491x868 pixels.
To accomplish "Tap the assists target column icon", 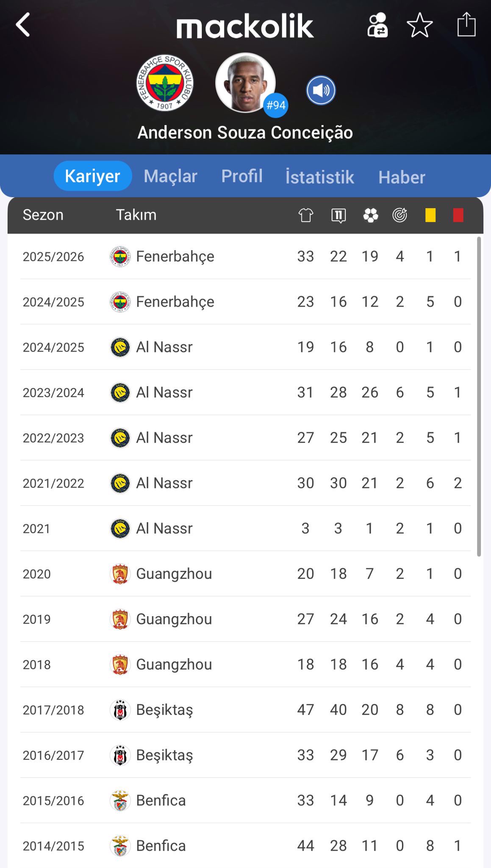I will [x=399, y=215].
